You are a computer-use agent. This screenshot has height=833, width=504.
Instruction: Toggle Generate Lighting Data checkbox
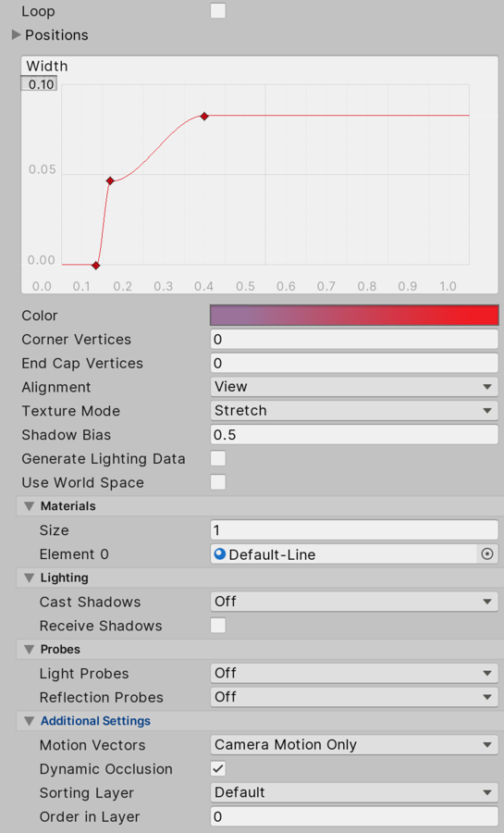(218, 458)
